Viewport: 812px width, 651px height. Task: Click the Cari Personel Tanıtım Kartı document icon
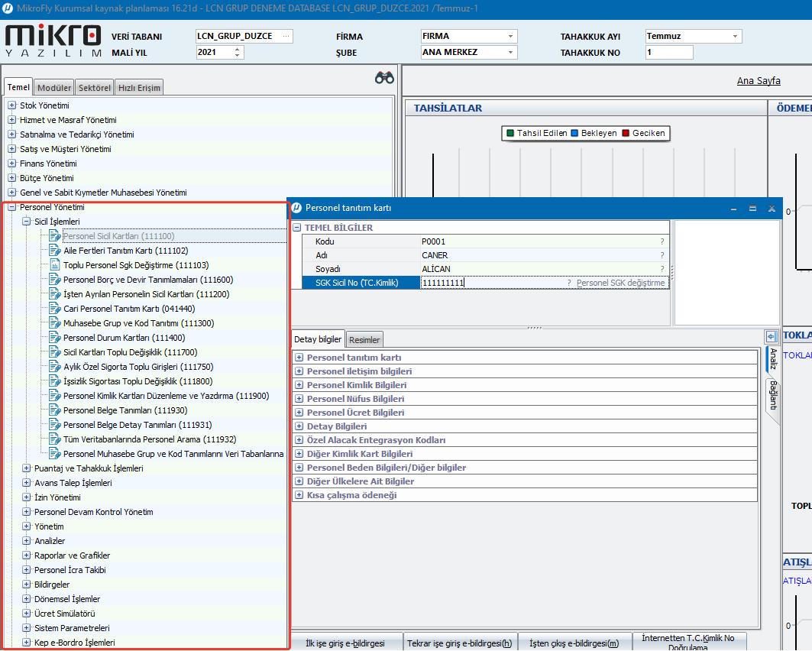54,309
